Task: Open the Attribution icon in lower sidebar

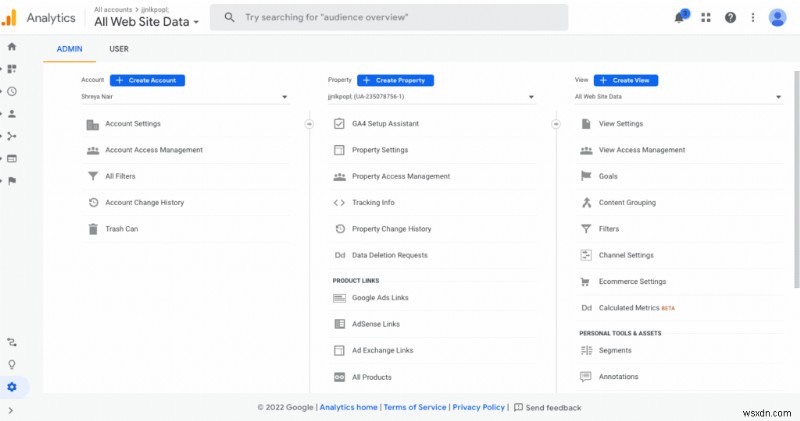Action: click(12, 342)
